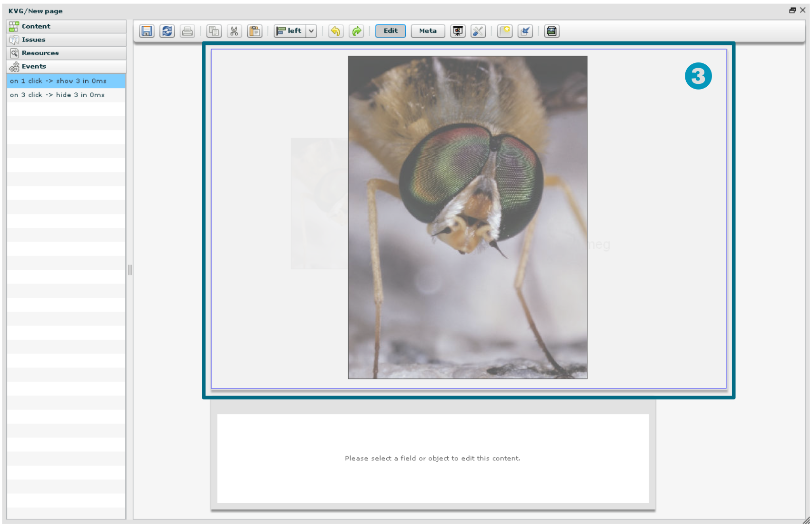Image resolution: width=812 pixels, height=528 pixels.
Task: Click the tools wrench icon
Action: point(478,31)
